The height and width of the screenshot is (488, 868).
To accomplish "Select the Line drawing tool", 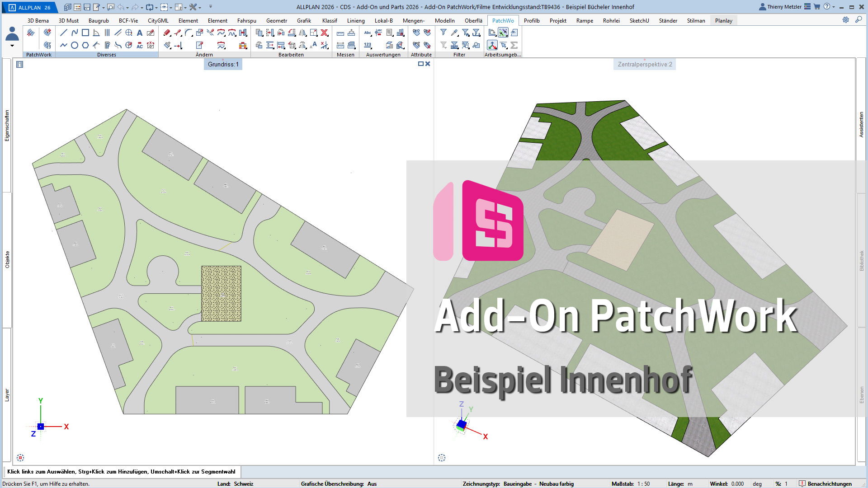I will coord(64,33).
